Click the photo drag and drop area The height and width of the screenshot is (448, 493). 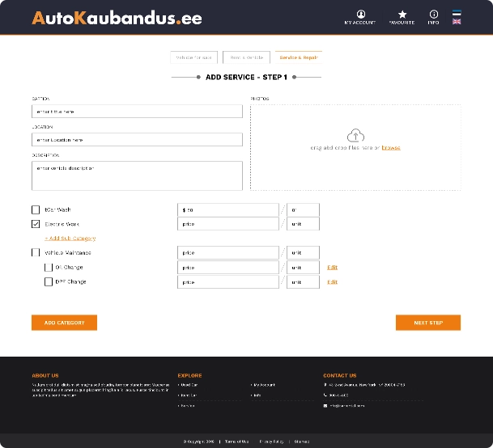point(355,148)
